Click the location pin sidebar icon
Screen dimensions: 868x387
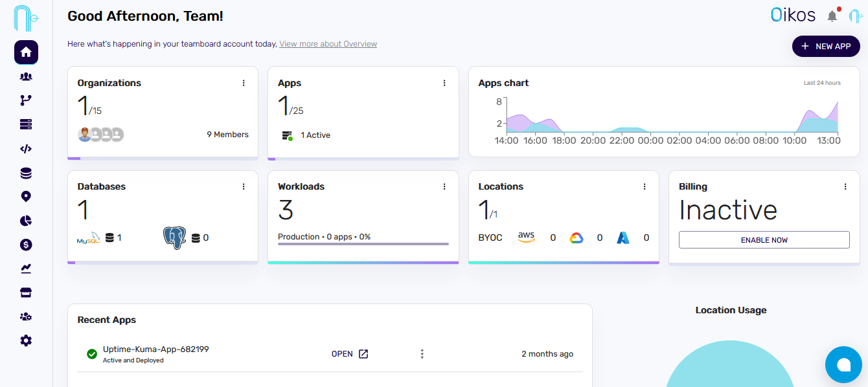[26, 197]
